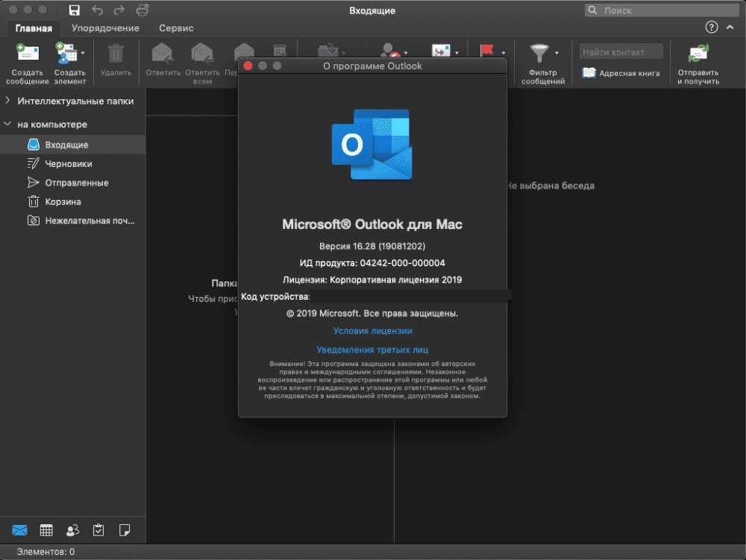746x560 pixels.
Task: Click the Версия 16.28 (19081202) text
Action: click(372, 246)
